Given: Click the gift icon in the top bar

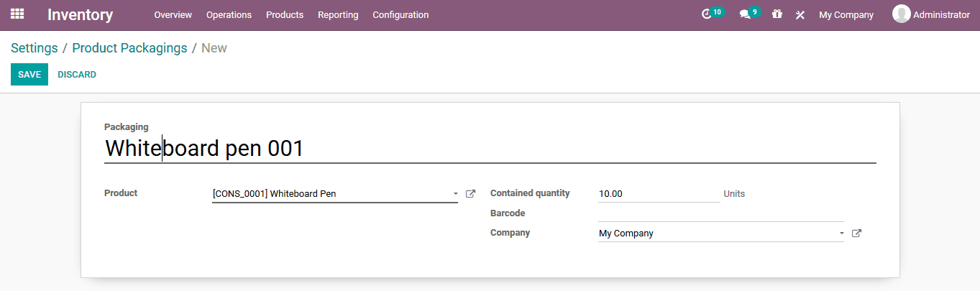Looking at the screenshot, I should pos(777,14).
